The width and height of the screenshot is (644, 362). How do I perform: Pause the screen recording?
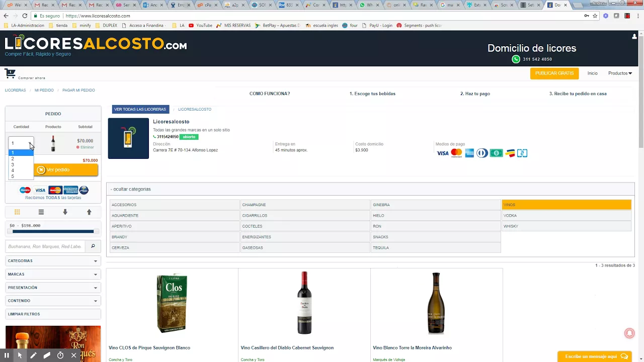coord(7,355)
